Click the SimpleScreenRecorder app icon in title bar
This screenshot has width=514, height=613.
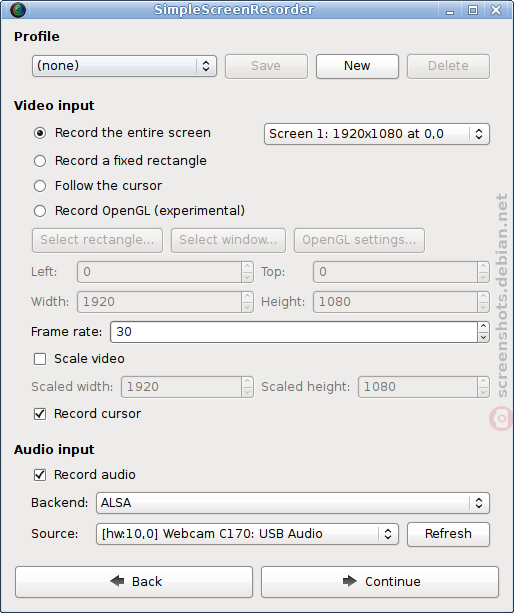click(x=18, y=10)
